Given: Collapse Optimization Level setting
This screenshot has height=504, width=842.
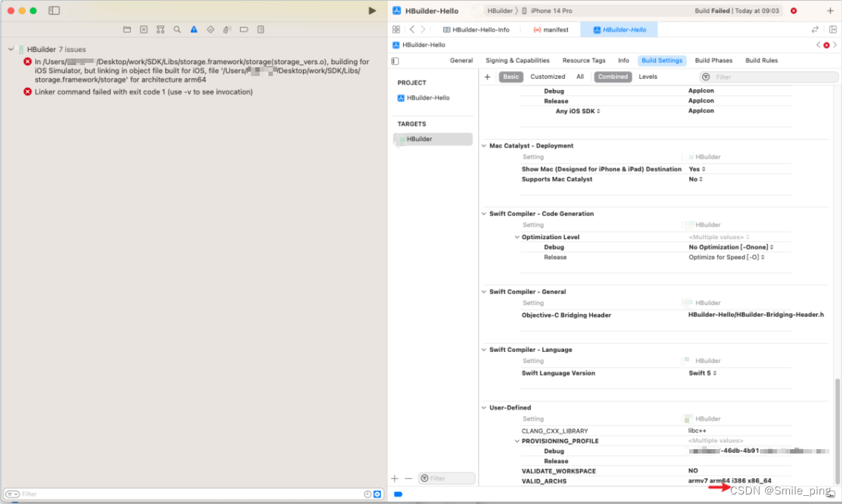Looking at the screenshot, I should click(x=517, y=237).
